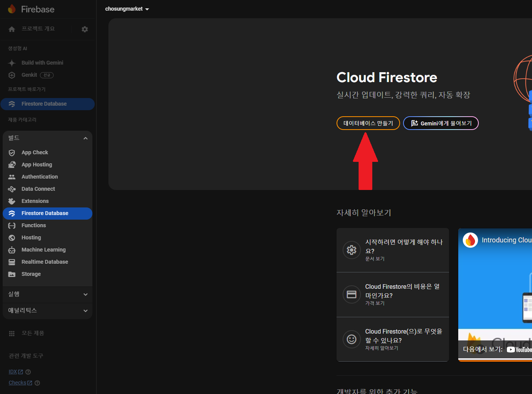Click the Firebase flame logo
This screenshot has width=532, height=394.
pyautogui.click(x=12, y=9)
